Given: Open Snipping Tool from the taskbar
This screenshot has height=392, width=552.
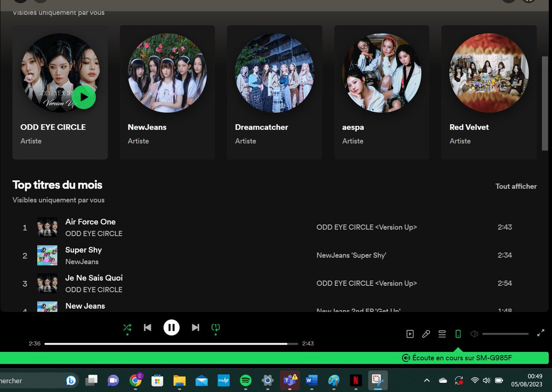Looking at the screenshot, I should [x=378, y=380].
